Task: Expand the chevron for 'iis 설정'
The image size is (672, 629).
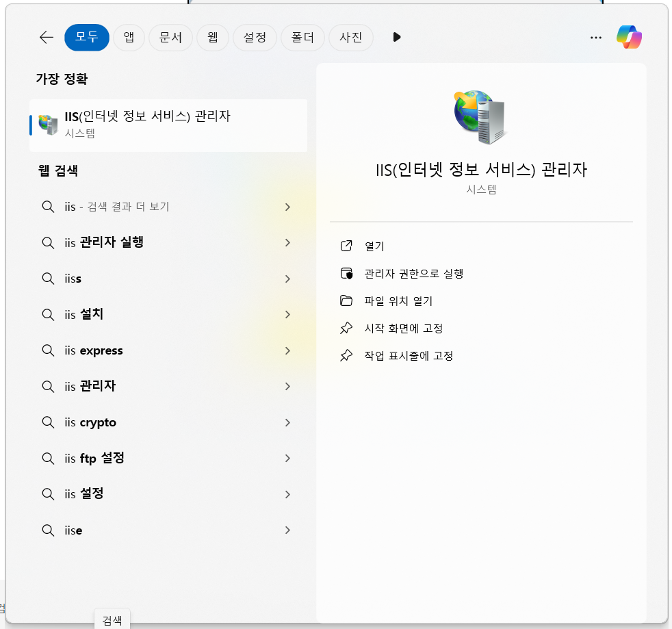Action: pos(287,494)
